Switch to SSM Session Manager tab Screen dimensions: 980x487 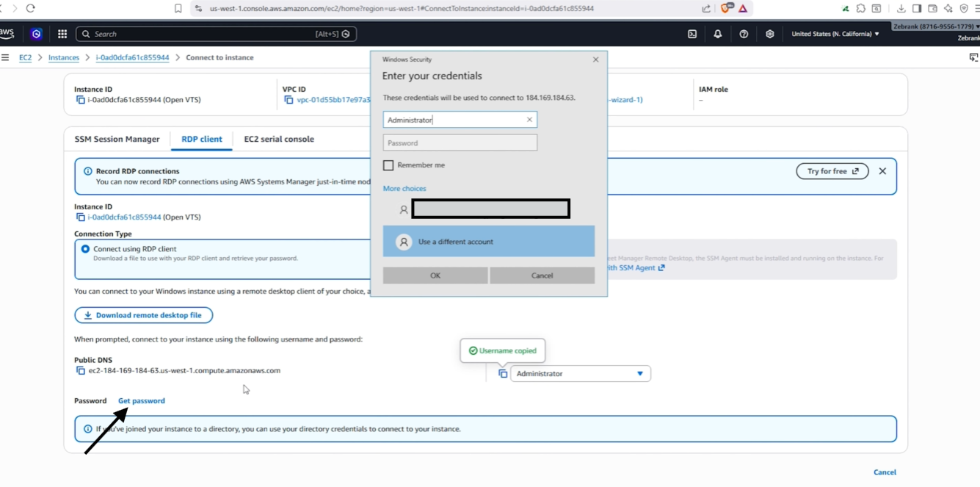tap(117, 139)
